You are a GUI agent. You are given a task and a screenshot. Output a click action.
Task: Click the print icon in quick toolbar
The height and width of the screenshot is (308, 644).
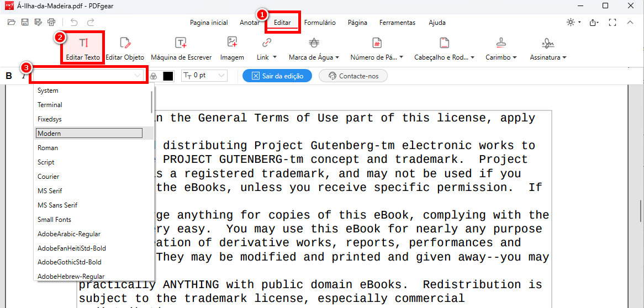point(51,22)
